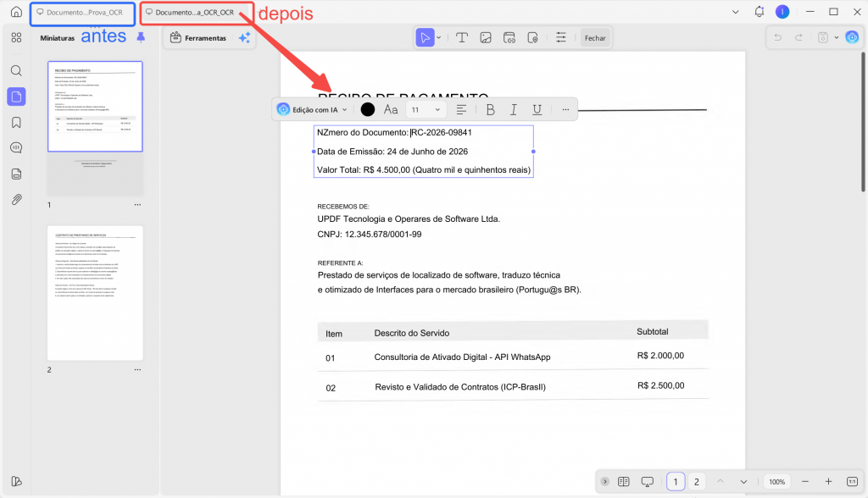
Task: Open the 100% zoom level field
Action: pyautogui.click(x=776, y=482)
